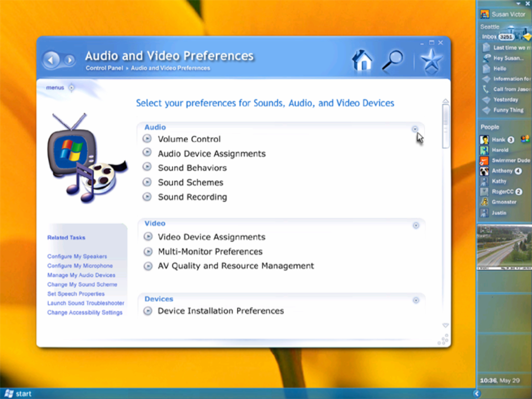The height and width of the screenshot is (399, 532).
Task: Select Hank's contact avatar in People
Action: point(484,140)
